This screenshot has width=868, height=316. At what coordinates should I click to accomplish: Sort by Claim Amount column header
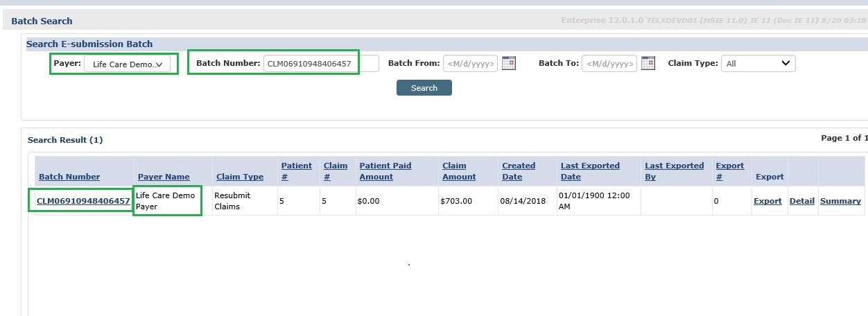(459, 171)
